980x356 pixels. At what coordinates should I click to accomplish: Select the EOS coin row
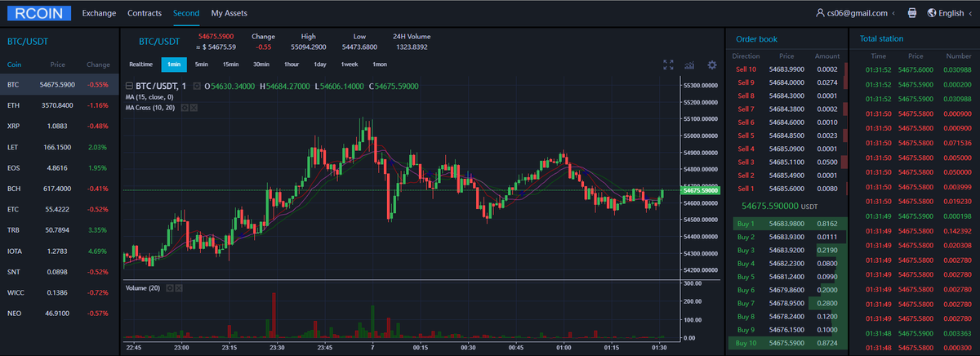[x=60, y=168]
